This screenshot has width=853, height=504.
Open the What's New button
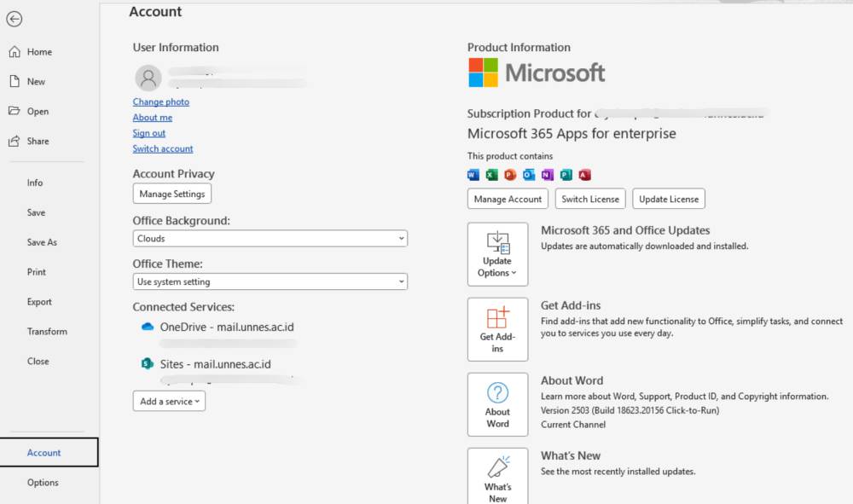[497, 476]
